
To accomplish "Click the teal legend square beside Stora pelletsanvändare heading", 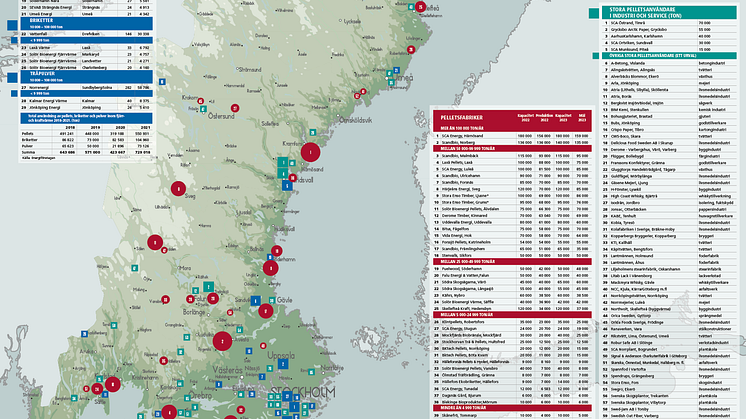I will pyautogui.click(x=594, y=13).
